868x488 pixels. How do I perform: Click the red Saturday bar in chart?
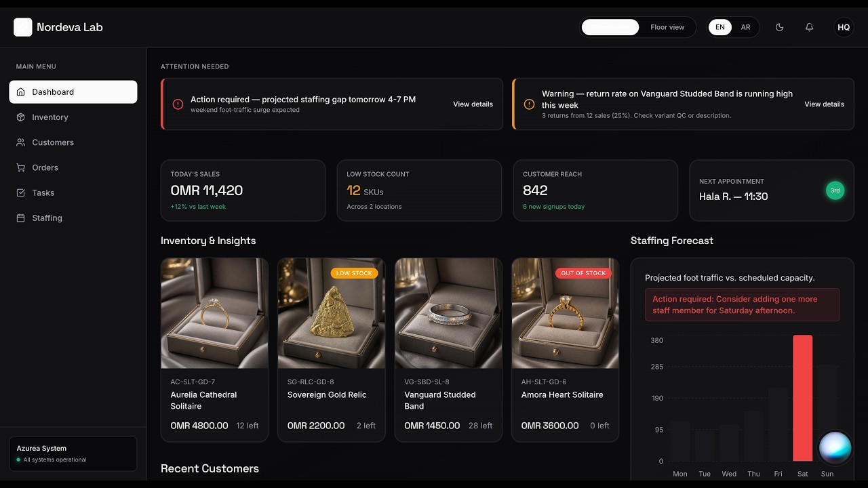[802, 398]
